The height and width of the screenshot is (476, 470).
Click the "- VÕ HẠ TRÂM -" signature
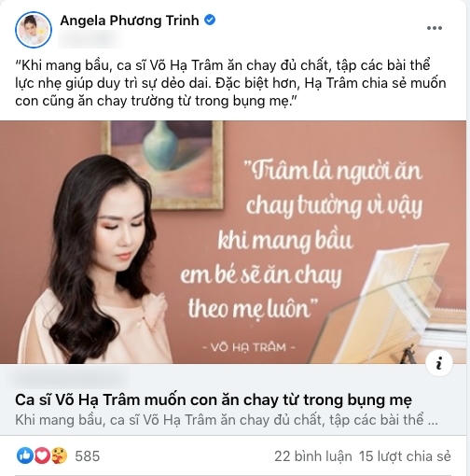coord(249,346)
